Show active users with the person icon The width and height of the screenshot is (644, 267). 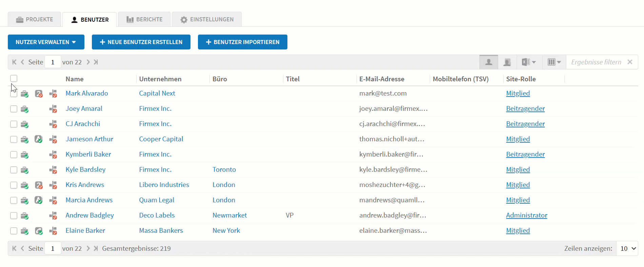[488, 62]
